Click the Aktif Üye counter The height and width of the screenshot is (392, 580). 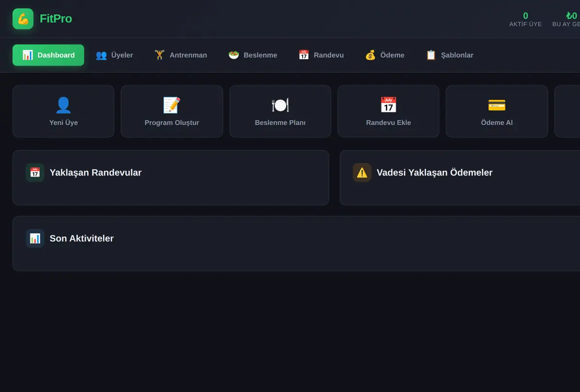point(525,19)
